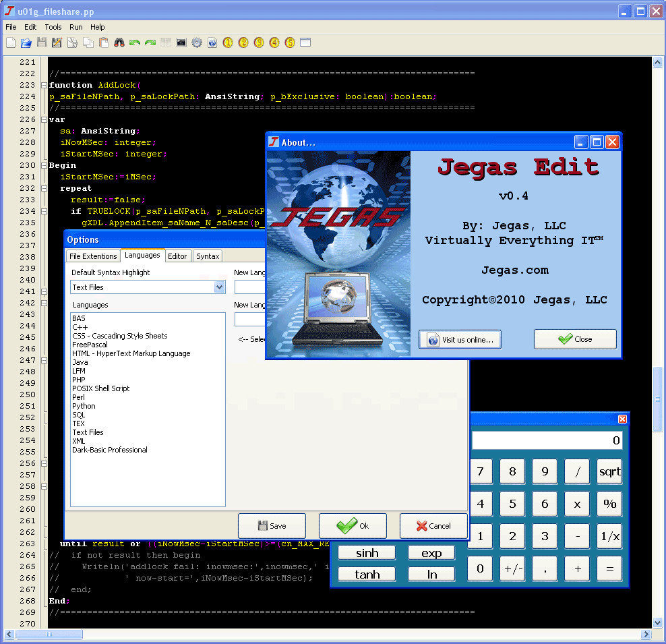Open the Help menu
Image resolution: width=666 pixels, height=644 pixels.
click(x=97, y=27)
